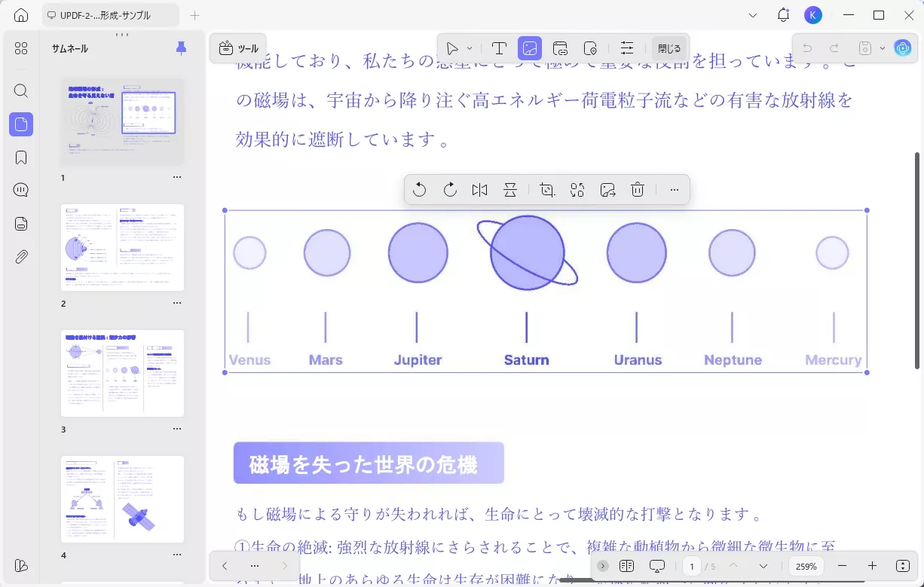Expand the collapsed bottom toolbar chevron
The image size is (924, 587).
[602, 566]
